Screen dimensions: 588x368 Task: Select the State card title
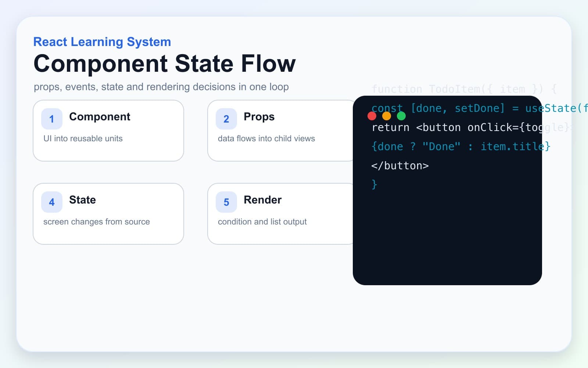click(82, 200)
